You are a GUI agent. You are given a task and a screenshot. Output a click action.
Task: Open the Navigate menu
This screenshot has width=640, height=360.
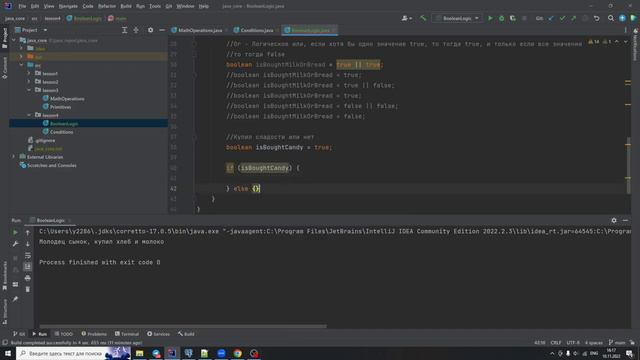click(68, 6)
